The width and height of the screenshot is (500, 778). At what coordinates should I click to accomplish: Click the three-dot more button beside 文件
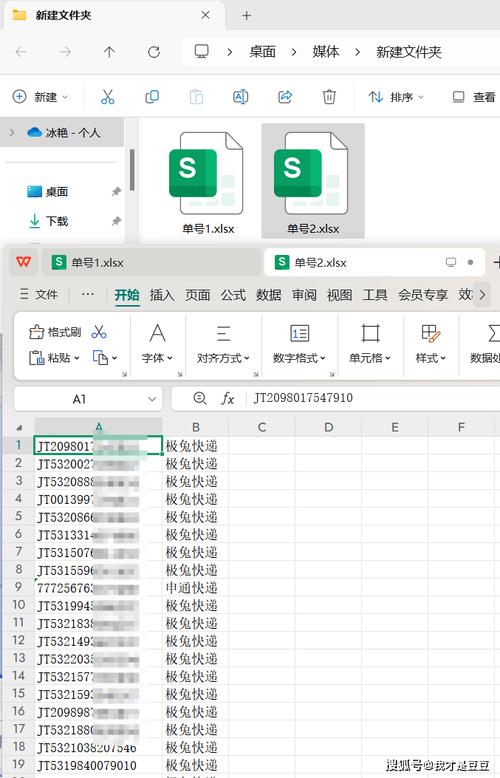click(88, 294)
